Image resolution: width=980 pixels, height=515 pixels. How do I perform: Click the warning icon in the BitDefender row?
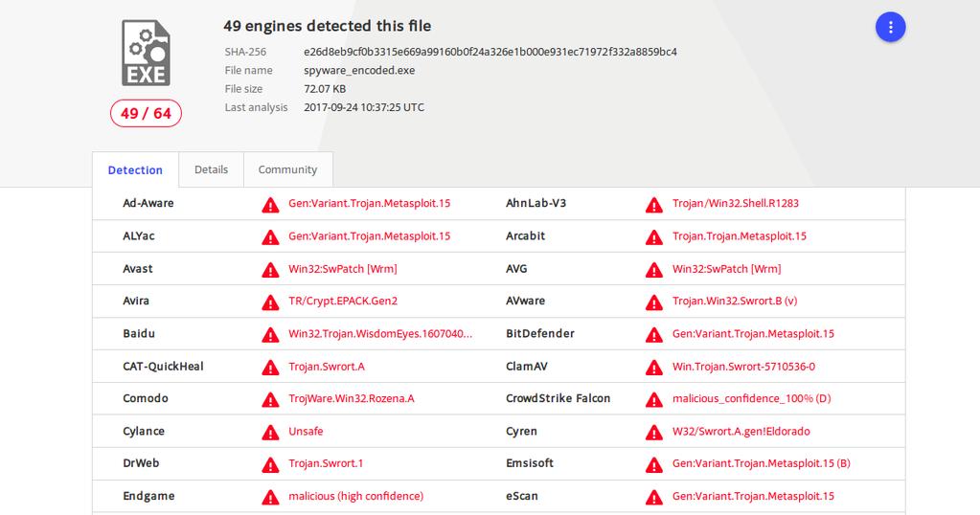tap(653, 335)
